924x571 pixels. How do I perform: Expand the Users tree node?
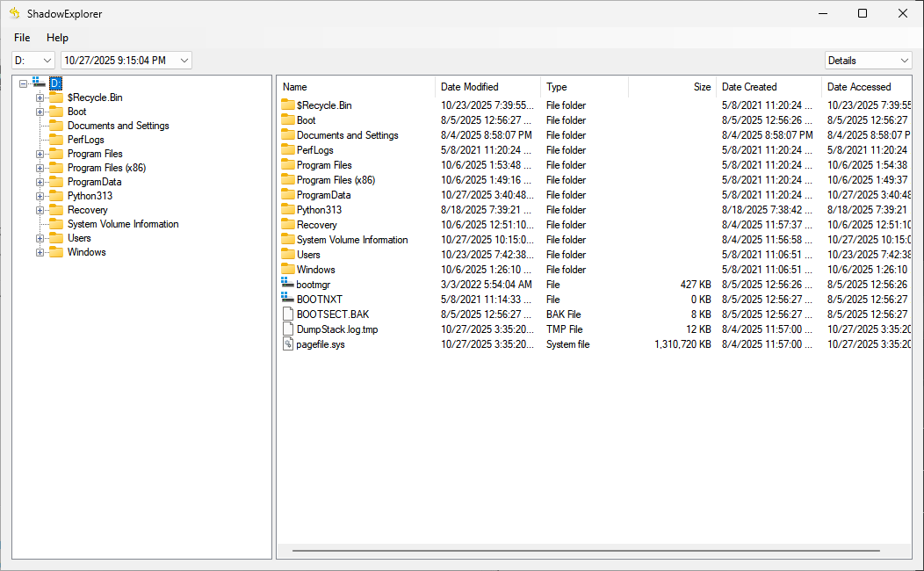[40, 238]
